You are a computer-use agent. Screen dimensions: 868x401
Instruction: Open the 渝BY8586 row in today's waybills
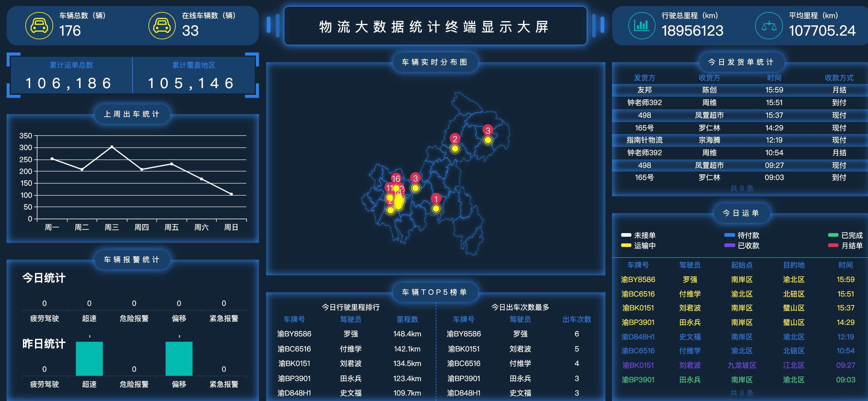638,279
